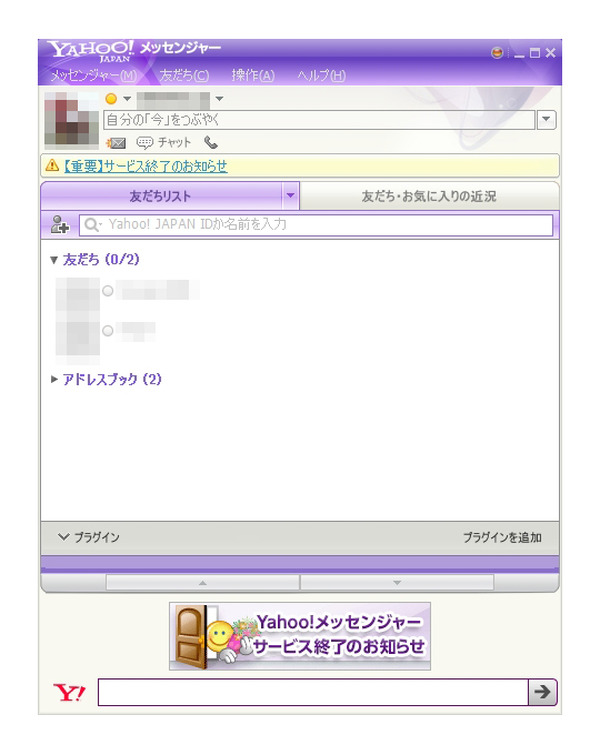This screenshot has width=600, height=755.
Task: Open チャット chat button
Action: click(164, 143)
